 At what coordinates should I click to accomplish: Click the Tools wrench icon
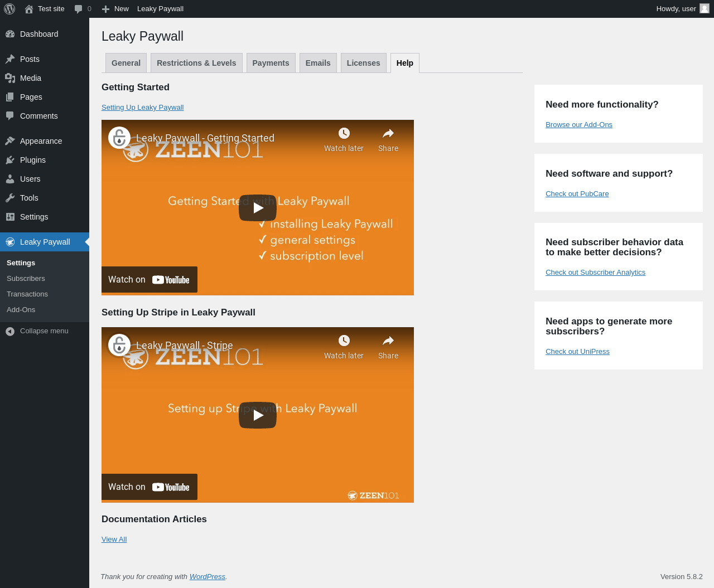10,198
